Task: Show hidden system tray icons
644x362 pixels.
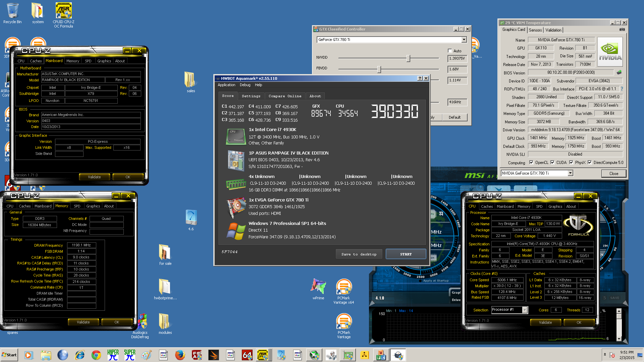Action: point(605,355)
